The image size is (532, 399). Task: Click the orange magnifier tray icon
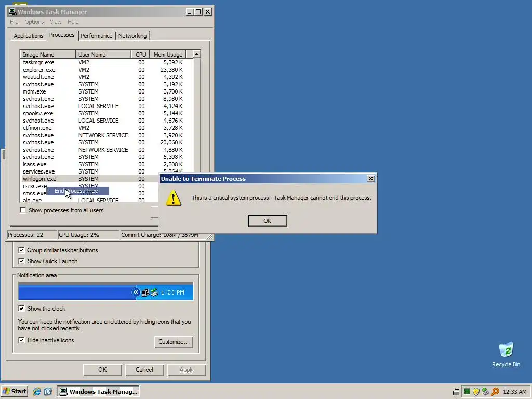(495, 392)
